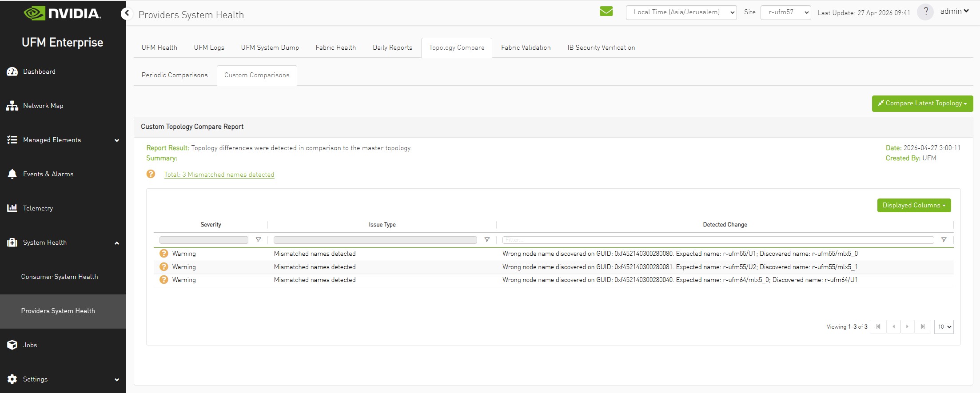Switch to the UFM Health tab
This screenshot has width=980, height=393.
click(x=159, y=48)
